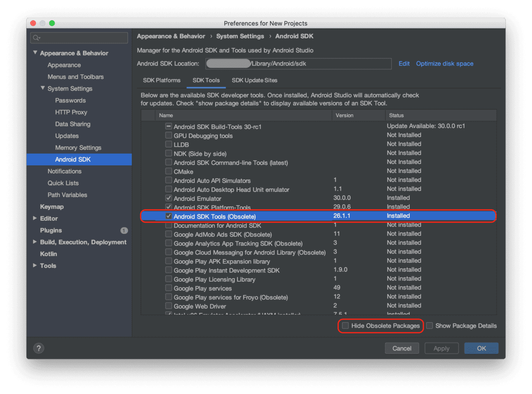The height and width of the screenshot is (394, 532).
Task: Check the Google Play services package
Action: pyautogui.click(x=168, y=288)
